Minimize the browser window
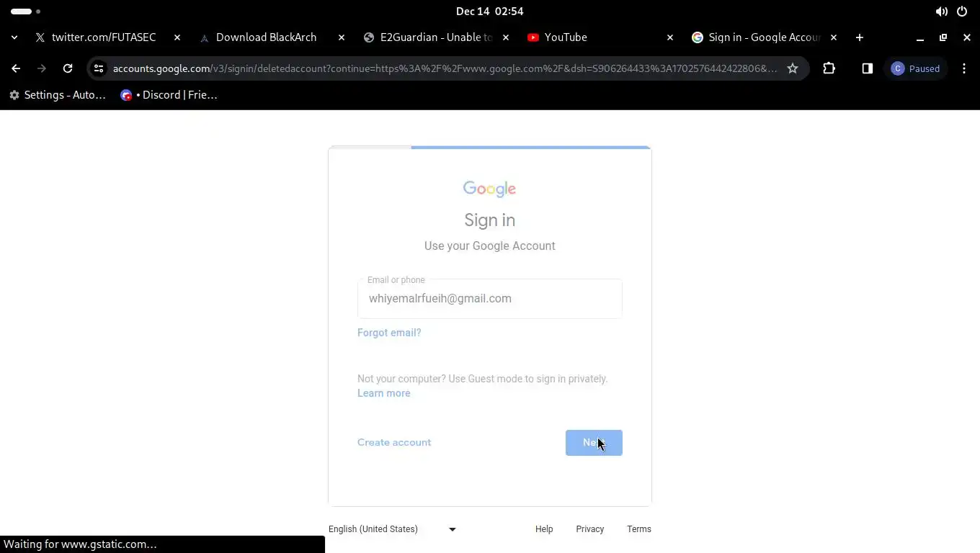The height and width of the screenshot is (553, 980). (920, 37)
